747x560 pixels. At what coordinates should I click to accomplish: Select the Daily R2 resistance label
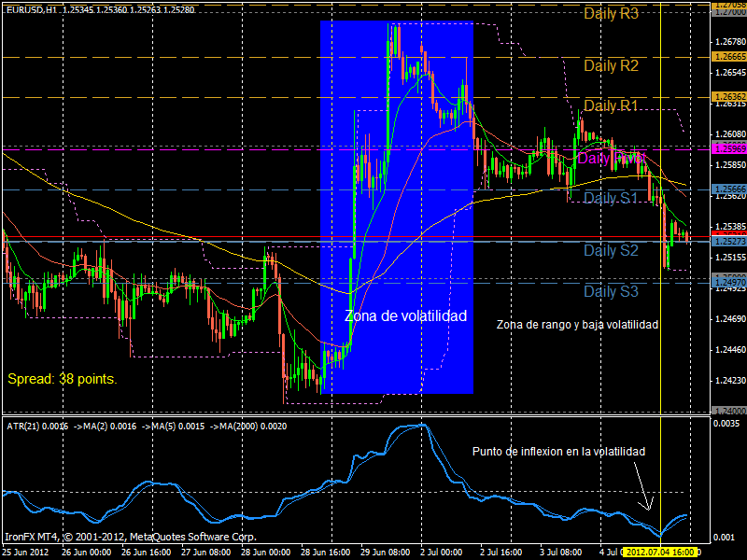coord(611,65)
